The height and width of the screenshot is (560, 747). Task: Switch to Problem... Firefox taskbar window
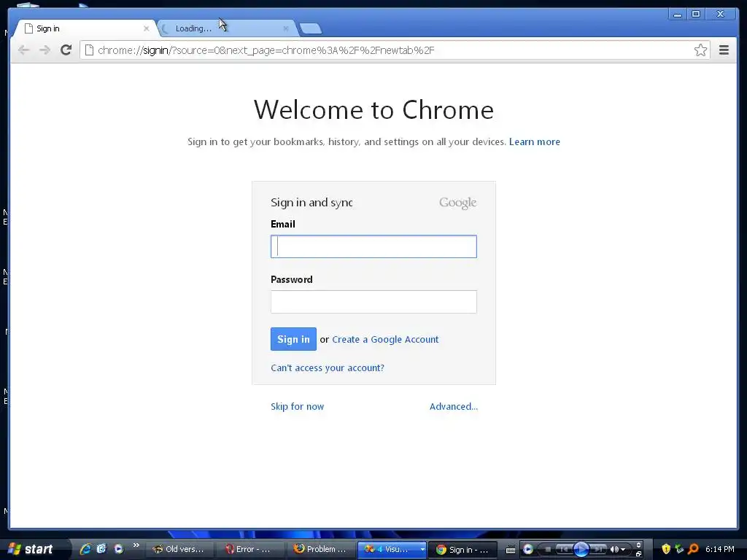coord(321,549)
